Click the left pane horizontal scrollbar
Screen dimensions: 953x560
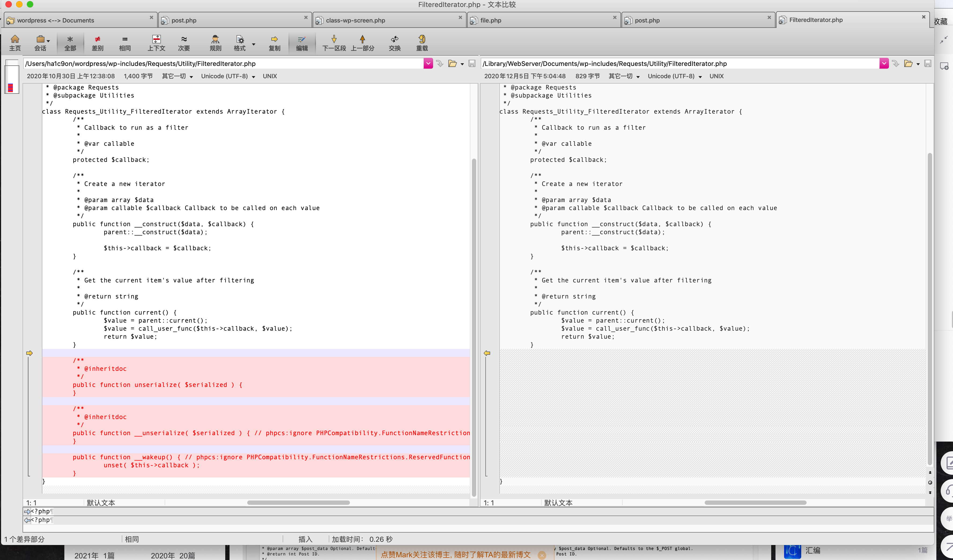click(298, 503)
